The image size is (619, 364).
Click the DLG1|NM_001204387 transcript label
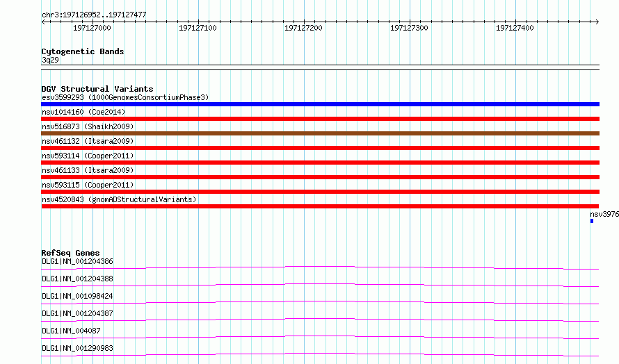77,313
